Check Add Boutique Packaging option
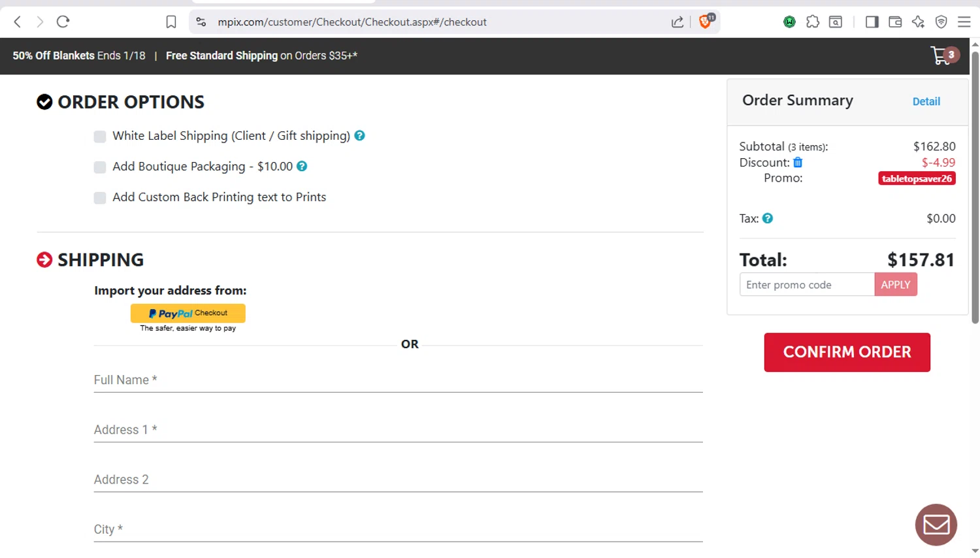980x558 pixels. (100, 167)
